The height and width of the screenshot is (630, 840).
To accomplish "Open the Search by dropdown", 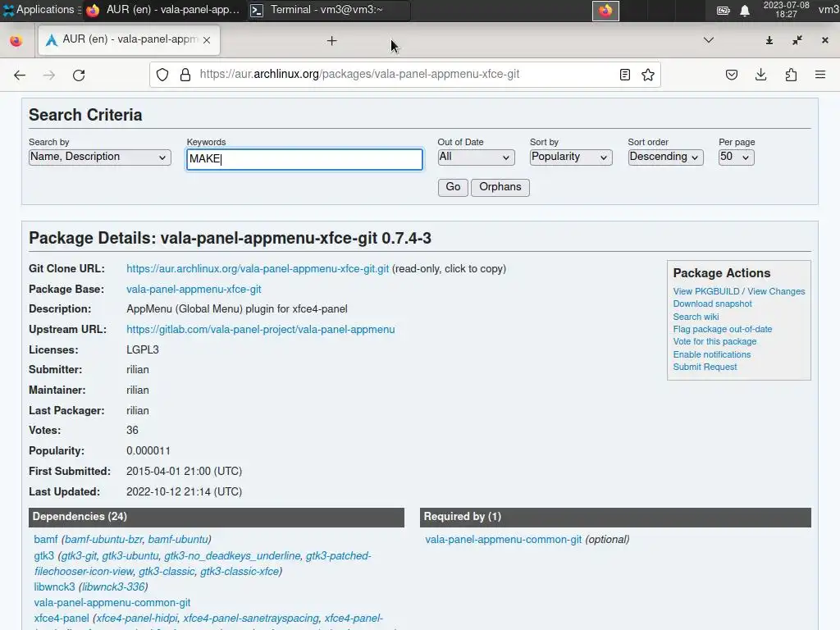I will pyautogui.click(x=99, y=157).
